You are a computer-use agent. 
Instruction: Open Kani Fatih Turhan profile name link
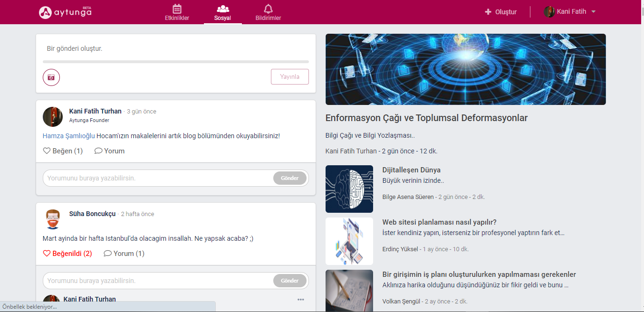click(x=95, y=111)
